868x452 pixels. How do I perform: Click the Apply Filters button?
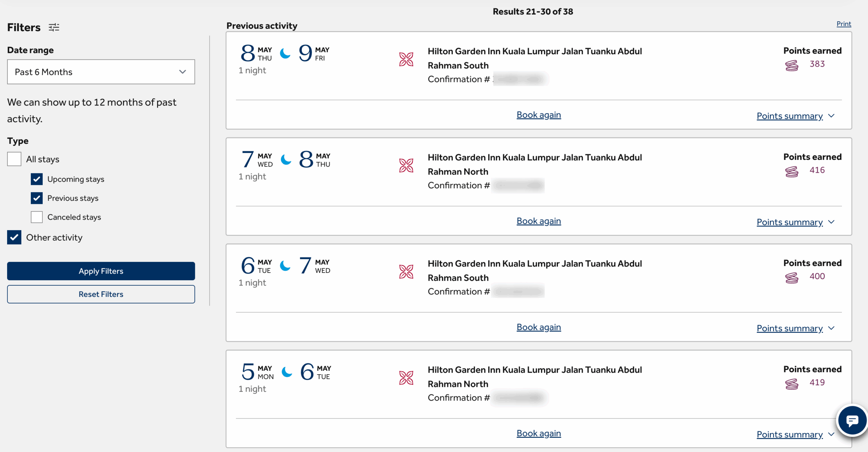(x=101, y=271)
